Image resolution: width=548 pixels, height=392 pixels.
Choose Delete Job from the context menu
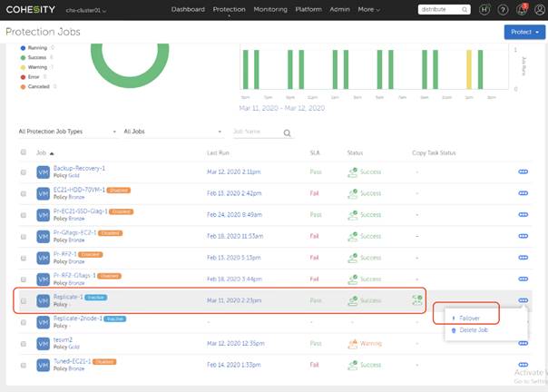474,329
